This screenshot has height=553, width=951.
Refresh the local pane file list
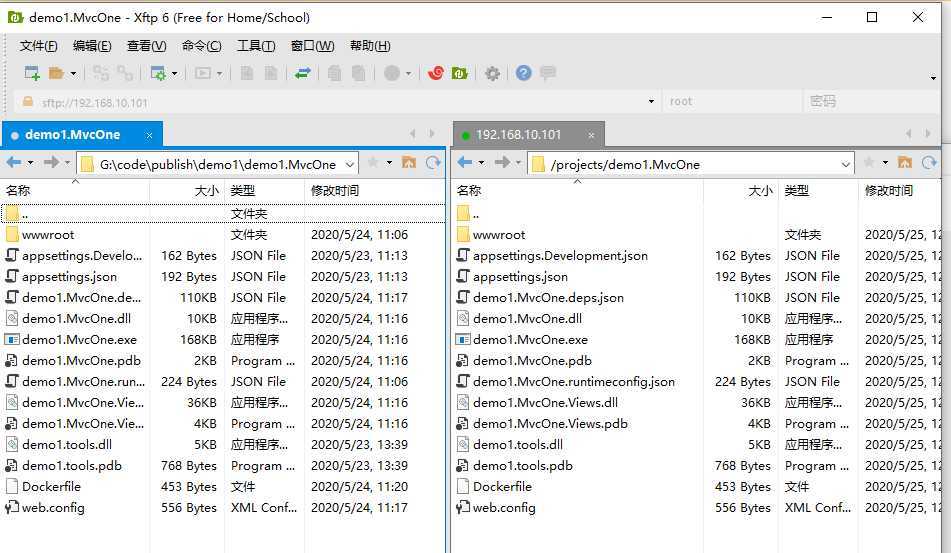click(433, 163)
